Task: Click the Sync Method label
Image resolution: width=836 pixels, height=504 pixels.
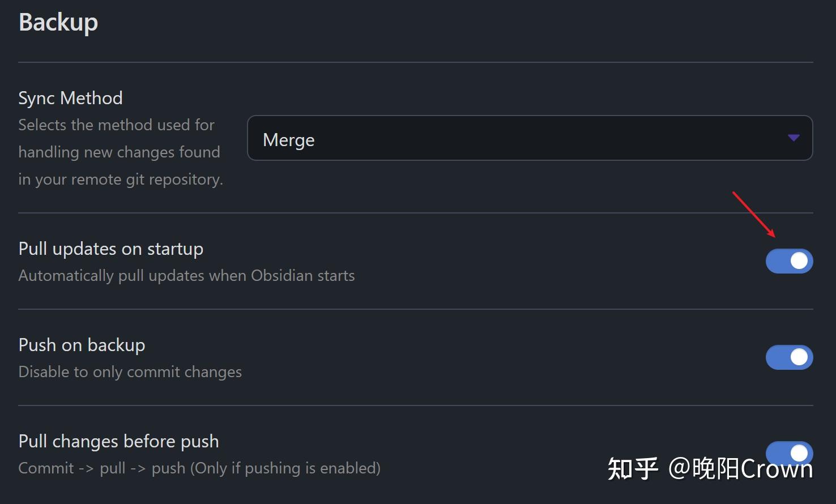Action: 70,97
